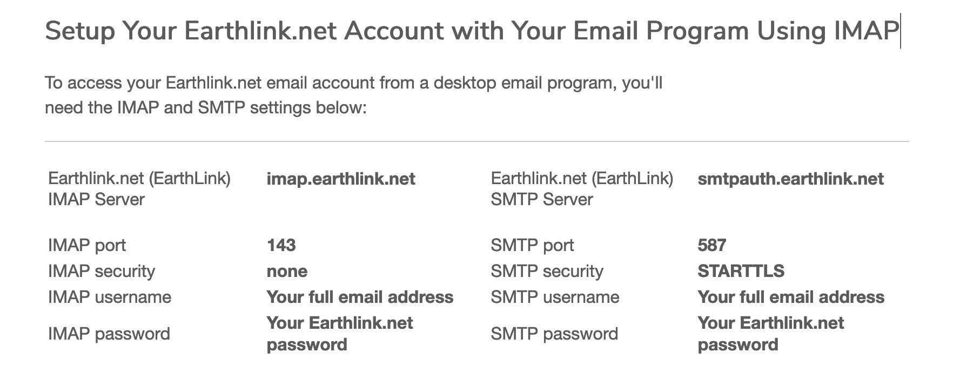
Task: Click the SMTP security label
Action: click(x=547, y=271)
